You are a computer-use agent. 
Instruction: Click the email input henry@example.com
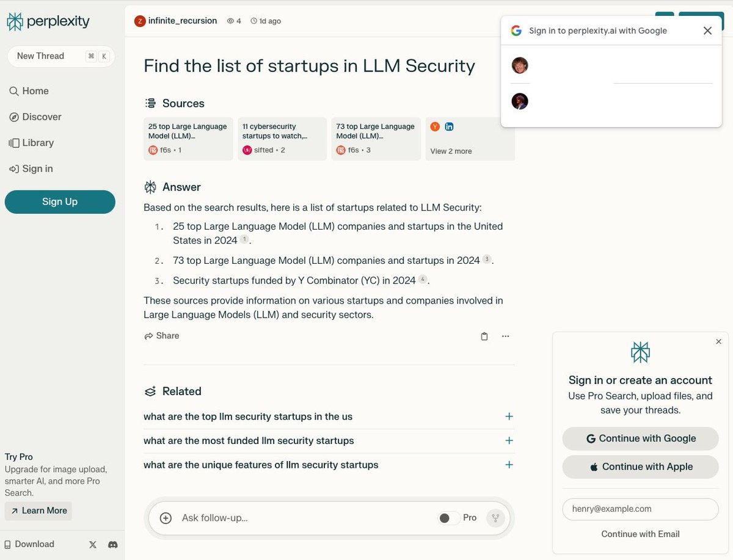tap(640, 509)
